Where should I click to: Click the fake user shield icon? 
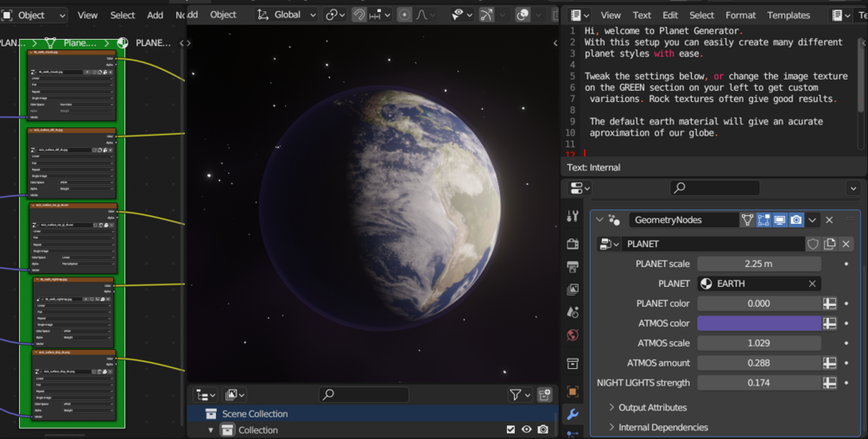(813, 245)
